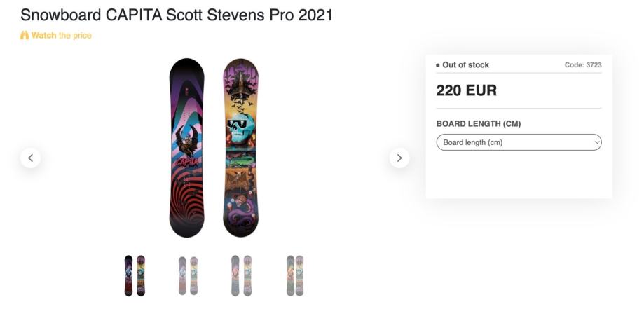Screen dimensions: 644x316
Task: Open the Watch the price link
Action: [x=61, y=36]
